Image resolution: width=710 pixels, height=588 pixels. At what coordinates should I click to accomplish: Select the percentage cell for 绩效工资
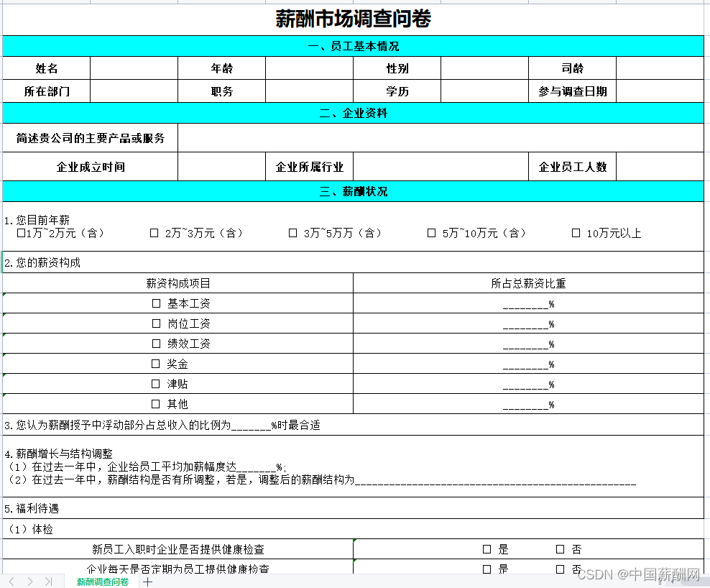[528, 344]
